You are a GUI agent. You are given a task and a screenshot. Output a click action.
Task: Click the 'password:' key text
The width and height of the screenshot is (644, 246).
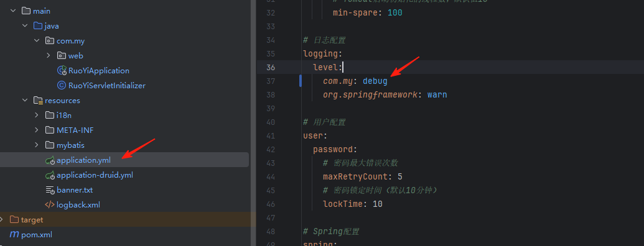[335, 149]
